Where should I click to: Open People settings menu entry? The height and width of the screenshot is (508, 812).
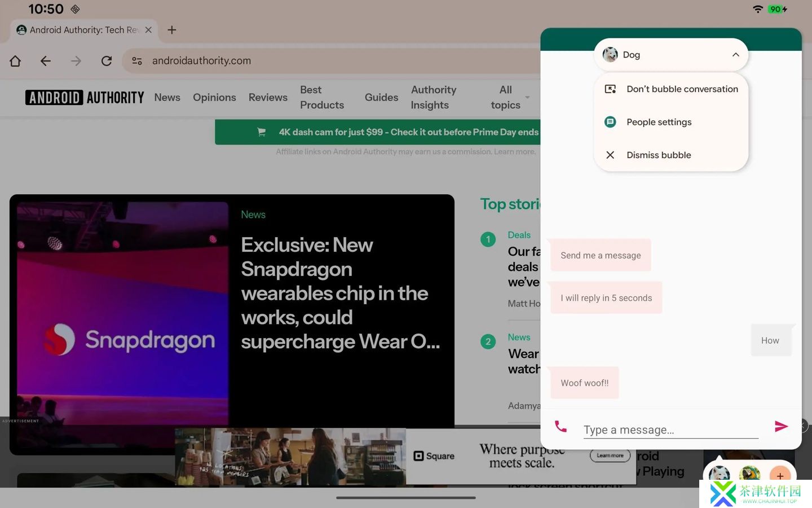671,122
